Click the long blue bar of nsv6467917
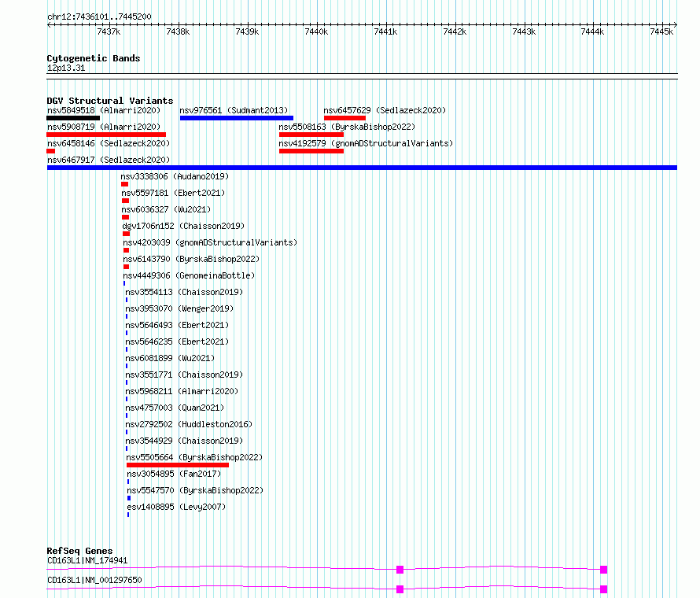 pos(362,168)
